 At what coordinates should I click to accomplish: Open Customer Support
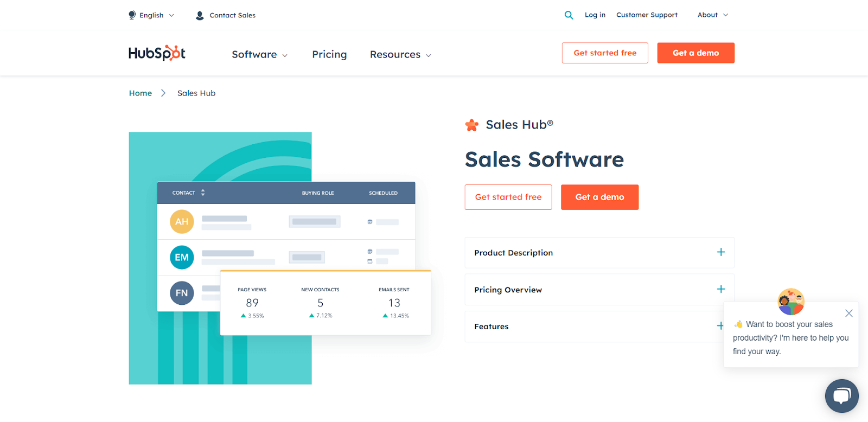point(647,15)
